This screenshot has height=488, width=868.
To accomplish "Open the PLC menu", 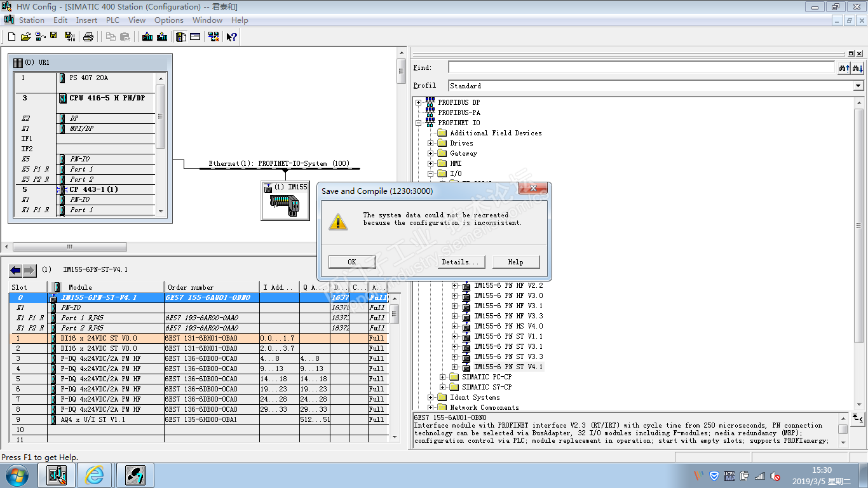I will (112, 20).
